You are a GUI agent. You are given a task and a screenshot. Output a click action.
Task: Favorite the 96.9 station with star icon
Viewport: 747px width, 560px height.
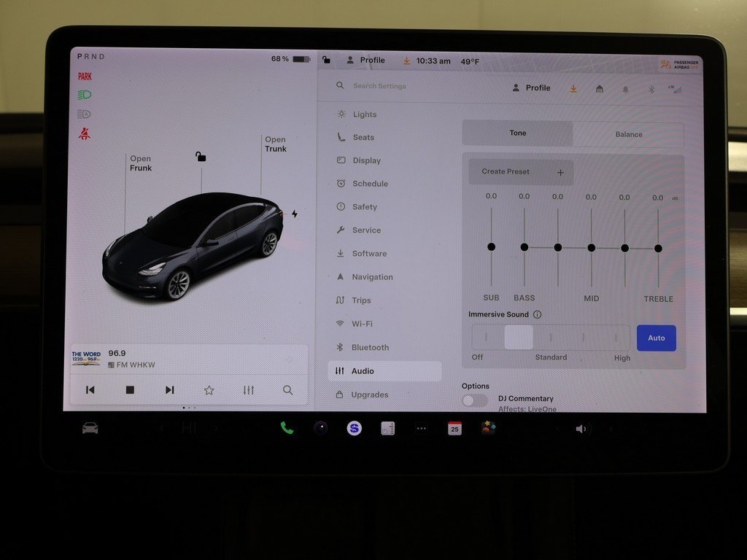pos(209,390)
